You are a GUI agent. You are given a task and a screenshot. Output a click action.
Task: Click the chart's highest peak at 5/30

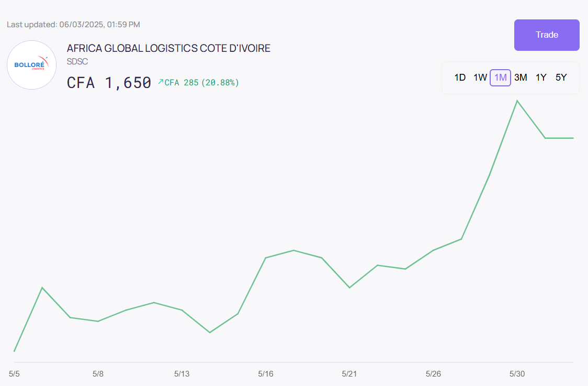[517, 101]
